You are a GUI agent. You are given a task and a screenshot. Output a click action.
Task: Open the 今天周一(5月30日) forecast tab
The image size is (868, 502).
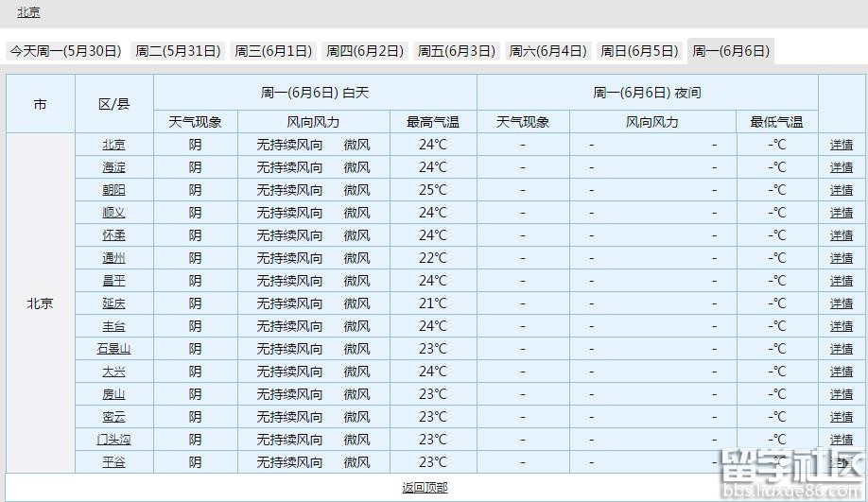coord(65,51)
